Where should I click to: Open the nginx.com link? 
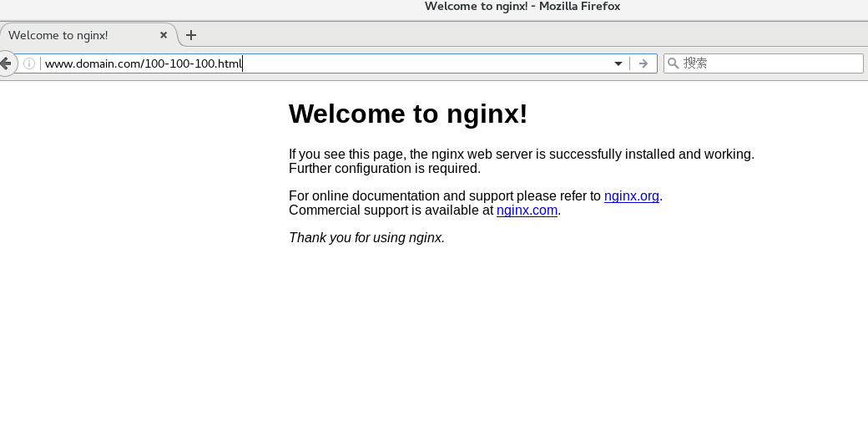tap(527, 210)
